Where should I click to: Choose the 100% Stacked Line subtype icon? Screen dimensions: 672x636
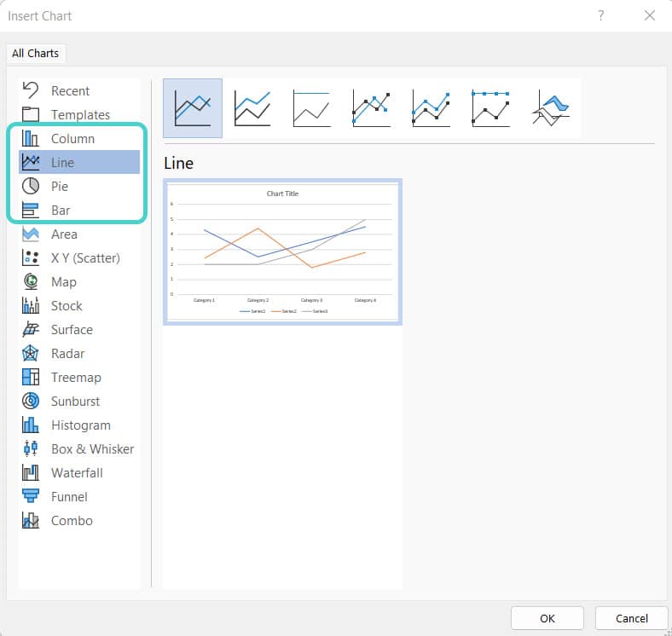click(x=311, y=108)
